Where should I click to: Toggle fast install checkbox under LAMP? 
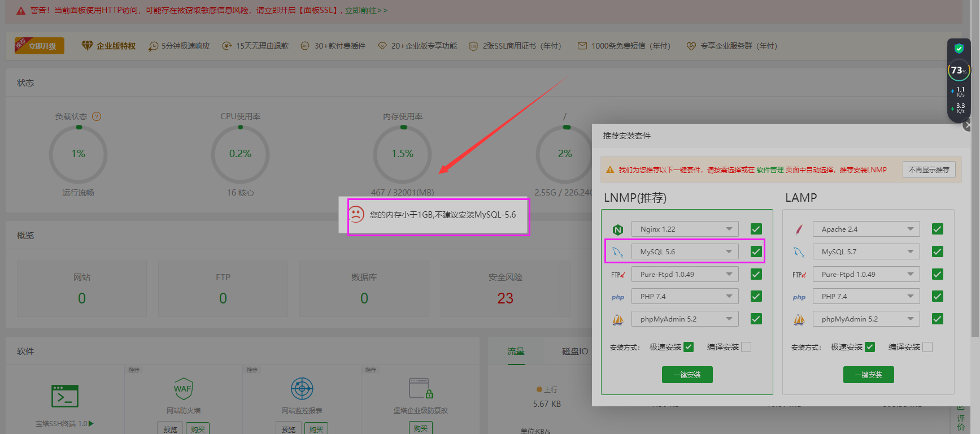pos(870,347)
